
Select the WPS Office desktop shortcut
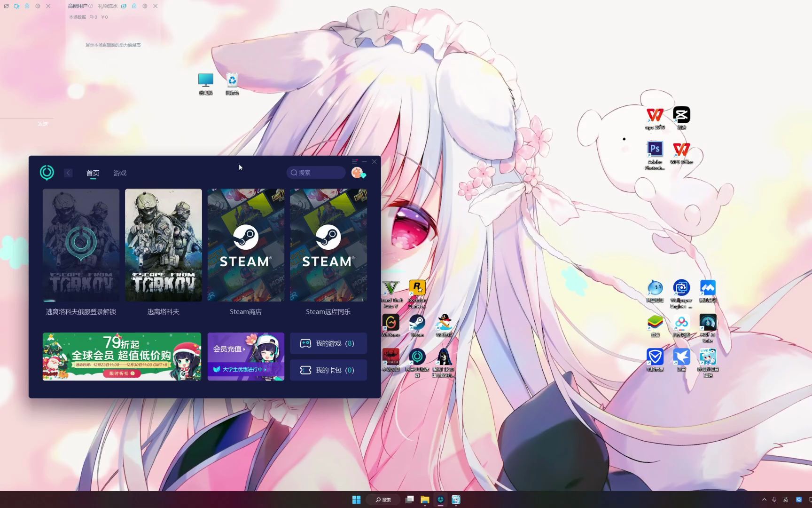[681, 153]
